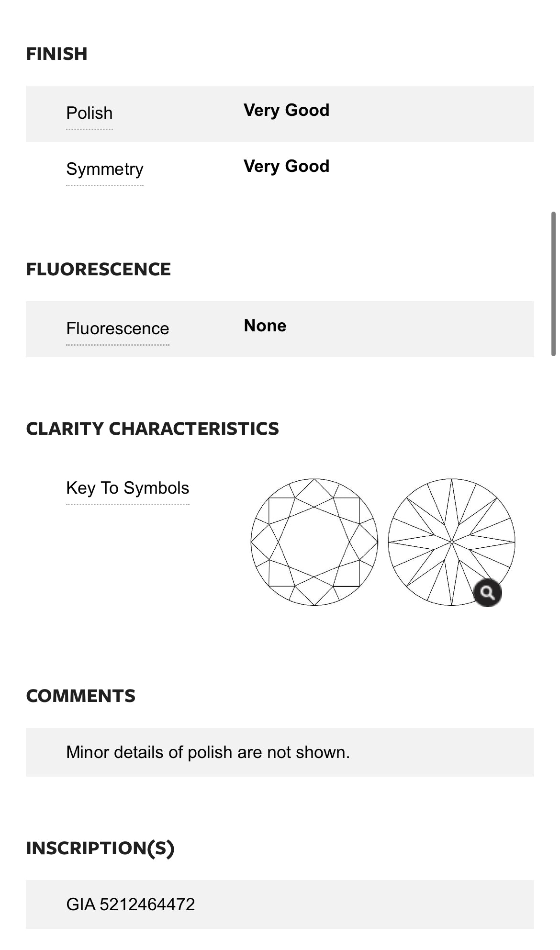This screenshot has width=560, height=950.
Task: Open the Key To Symbols explanation
Action: tap(128, 488)
